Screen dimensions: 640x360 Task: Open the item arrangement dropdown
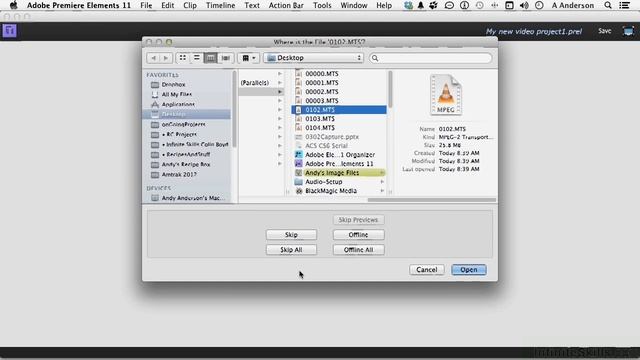[249, 58]
